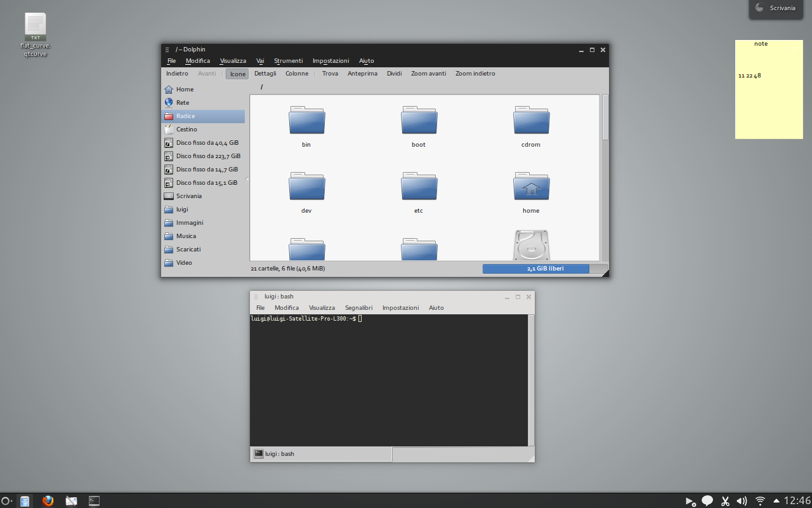Toggle Dividi split view
The width and height of the screenshot is (812, 508).
point(394,74)
